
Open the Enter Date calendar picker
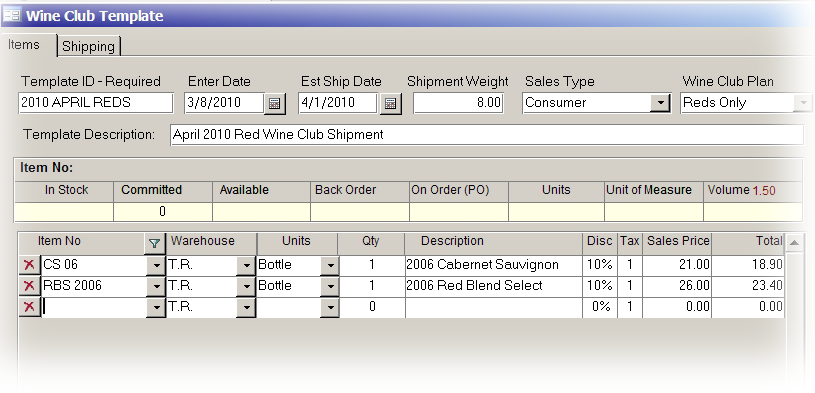coord(275,103)
